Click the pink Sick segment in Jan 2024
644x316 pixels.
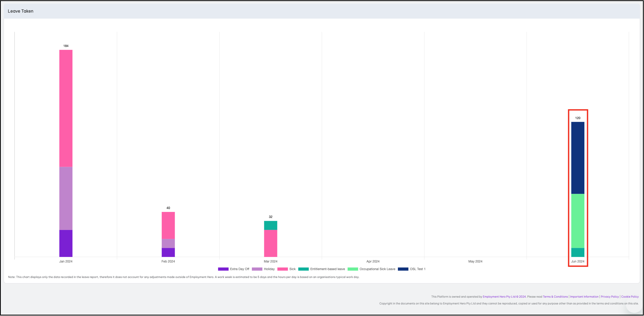pyautogui.click(x=66, y=108)
